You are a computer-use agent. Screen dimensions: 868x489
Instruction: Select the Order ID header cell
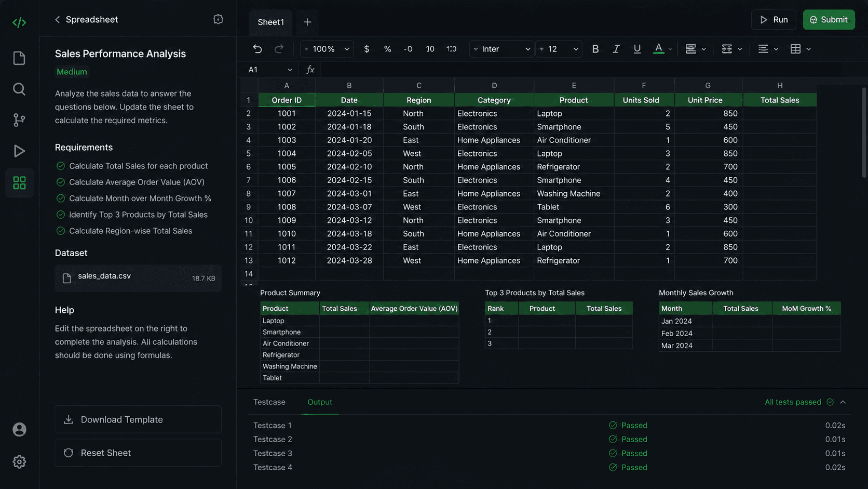[287, 100]
